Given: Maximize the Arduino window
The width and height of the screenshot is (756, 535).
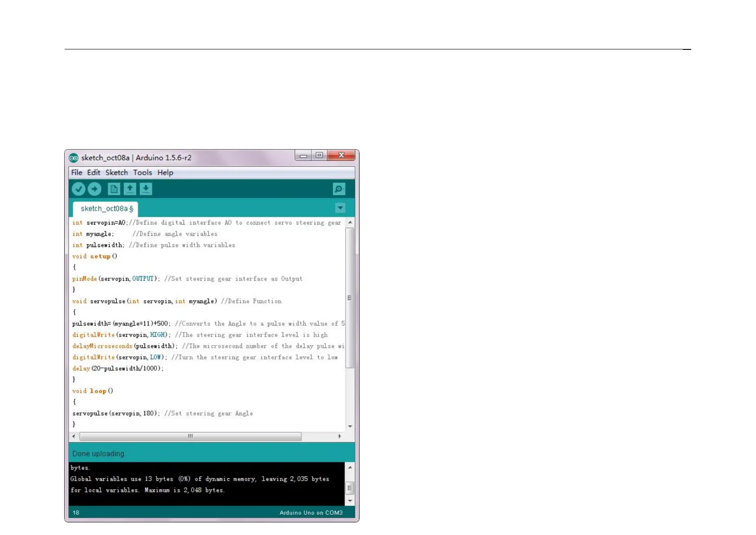Looking at the screenshot, I should pyautogui.click(x=319, y=155).
